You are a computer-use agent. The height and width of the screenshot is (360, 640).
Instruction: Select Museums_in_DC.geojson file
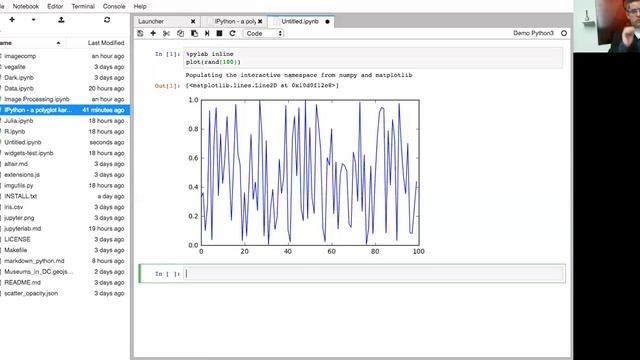65,272
